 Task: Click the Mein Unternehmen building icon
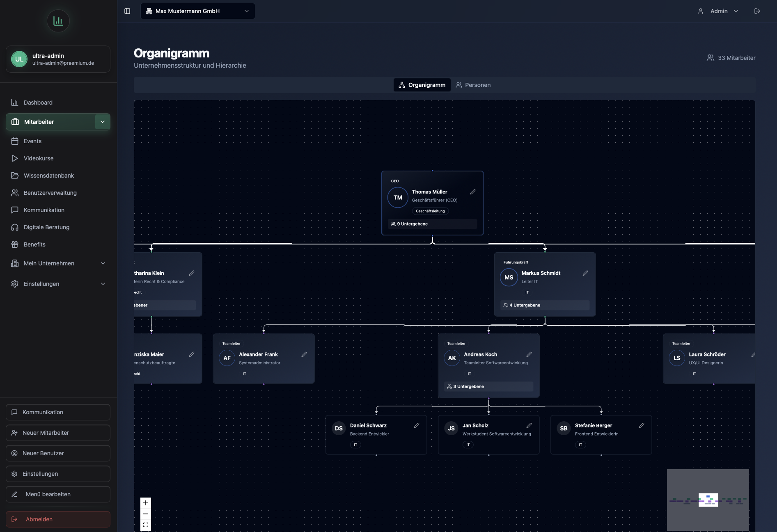15,263
